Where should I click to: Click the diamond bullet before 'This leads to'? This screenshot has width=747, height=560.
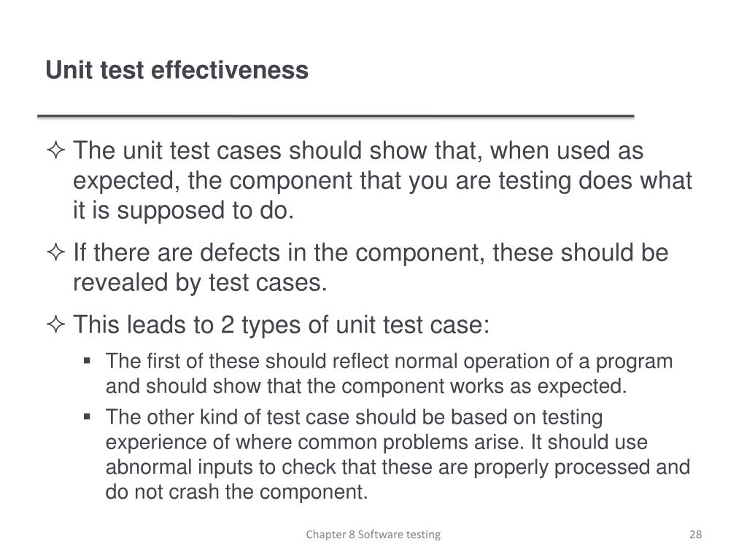pos(55,324)
